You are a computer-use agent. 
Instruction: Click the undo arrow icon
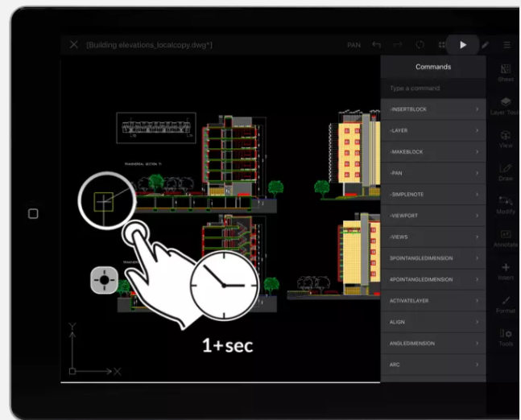pyautogui.click(x=377, y=45)
